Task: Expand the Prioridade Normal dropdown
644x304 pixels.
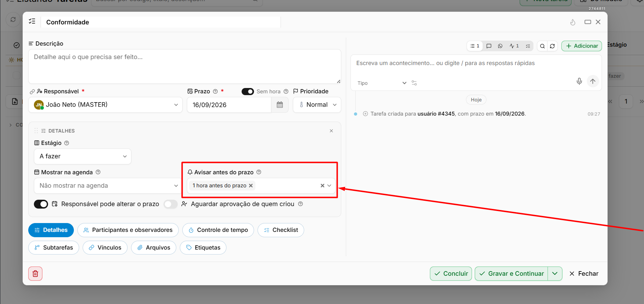Action: [317, 105]
